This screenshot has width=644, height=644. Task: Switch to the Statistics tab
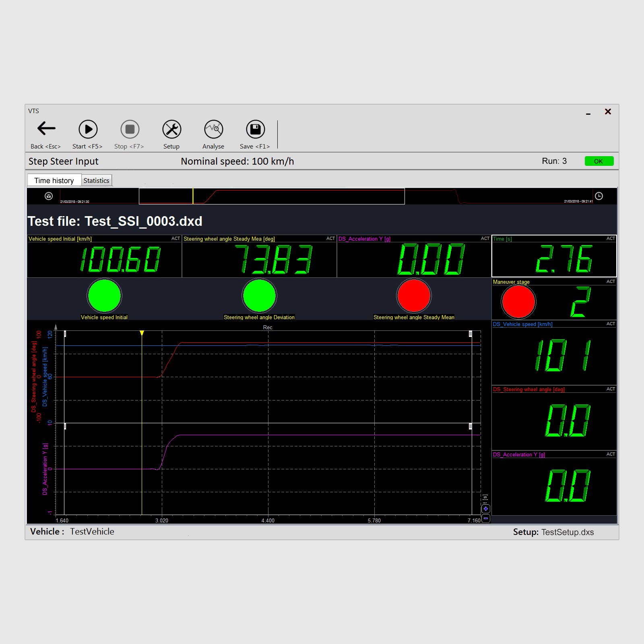(x=96, y=180)
